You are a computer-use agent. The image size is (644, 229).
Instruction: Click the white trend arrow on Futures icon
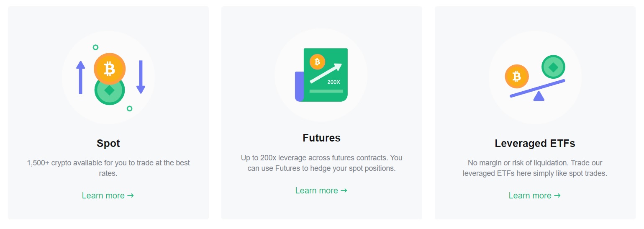click(x=326, y=73)
